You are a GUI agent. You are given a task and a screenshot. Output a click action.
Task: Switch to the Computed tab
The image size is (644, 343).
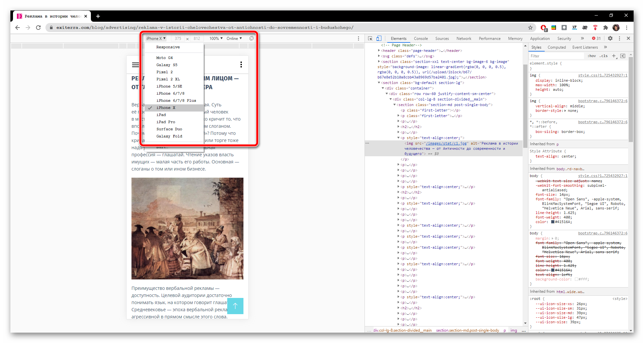[557, 47]
